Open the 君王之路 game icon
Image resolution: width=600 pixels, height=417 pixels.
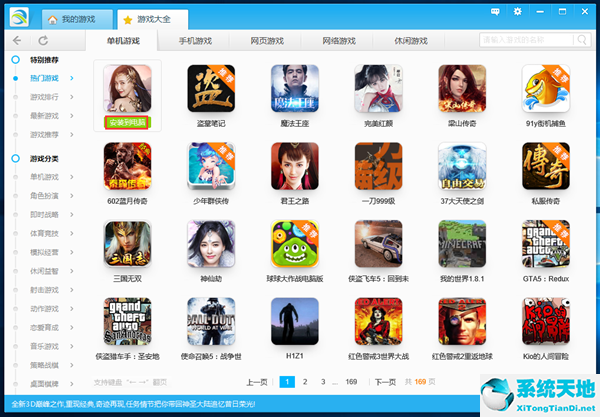click(x=295, y=166)
